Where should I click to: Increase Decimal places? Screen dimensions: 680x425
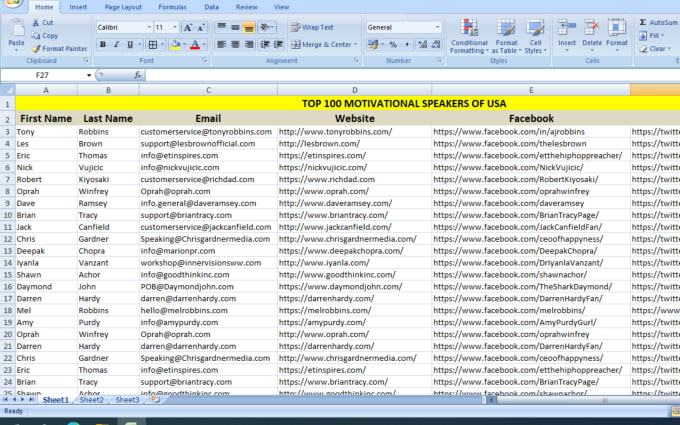(422, 44)
